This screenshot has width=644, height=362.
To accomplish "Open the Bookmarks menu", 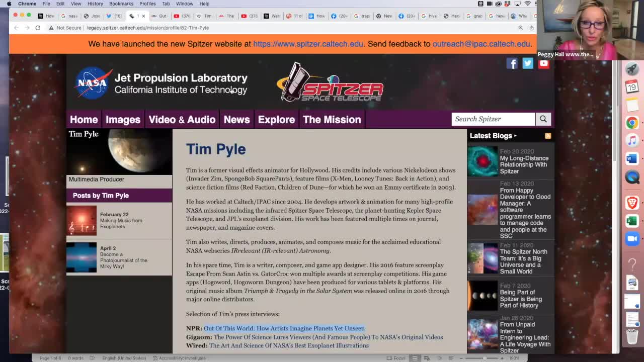I will click(x=121, y=4).
